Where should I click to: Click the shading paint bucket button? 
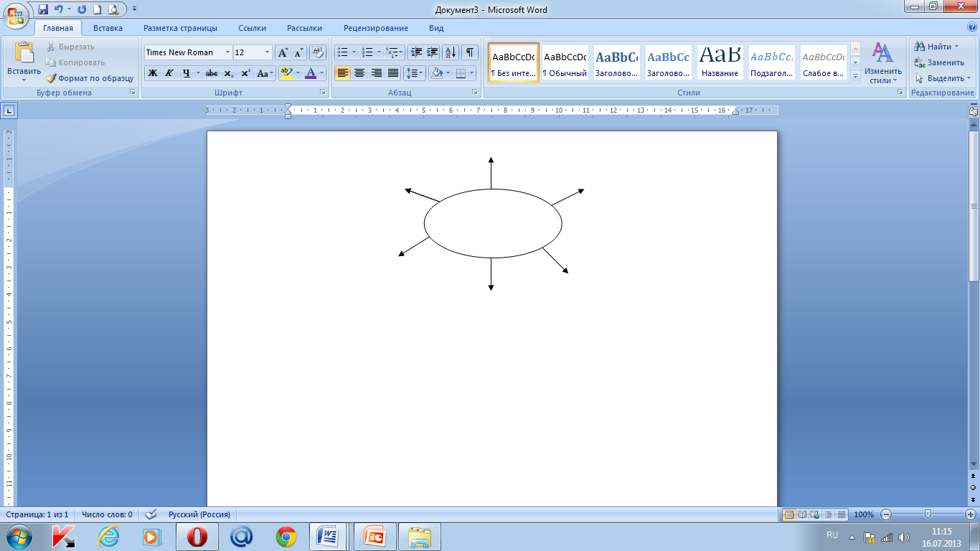(436, 73)
